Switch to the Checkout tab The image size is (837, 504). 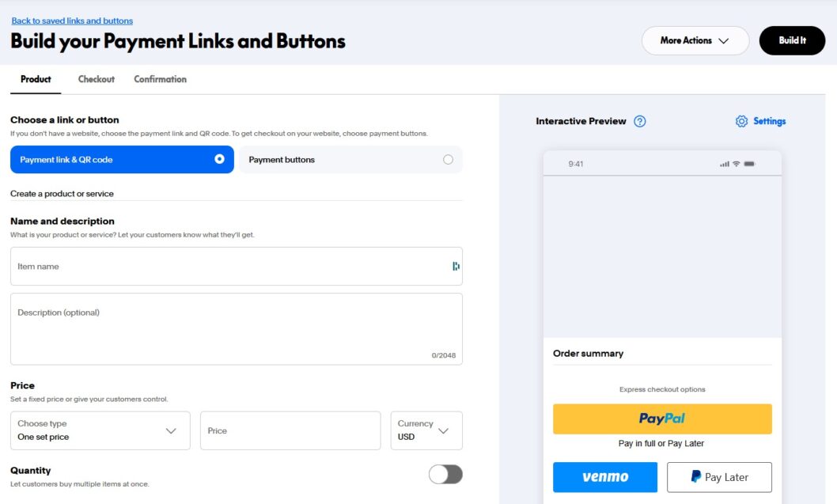click(97, 79)
